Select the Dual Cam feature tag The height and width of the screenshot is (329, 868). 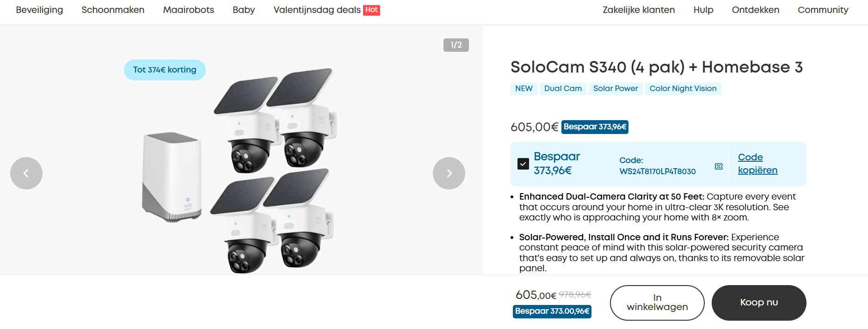point(562,88)
